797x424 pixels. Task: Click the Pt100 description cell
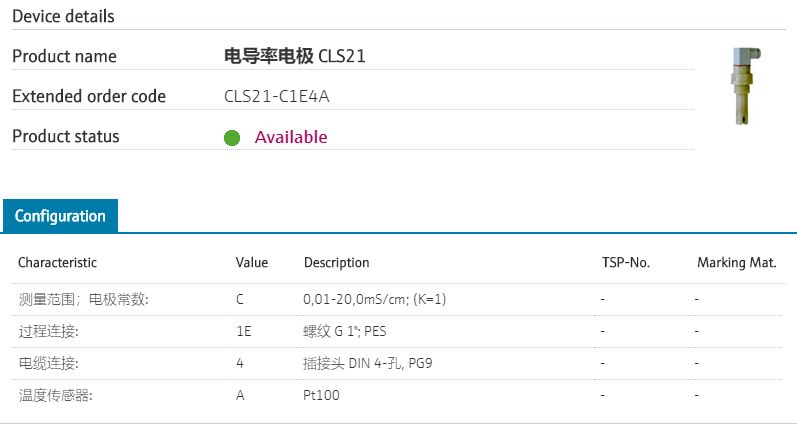pyautogui.click(x=321, y=395)
